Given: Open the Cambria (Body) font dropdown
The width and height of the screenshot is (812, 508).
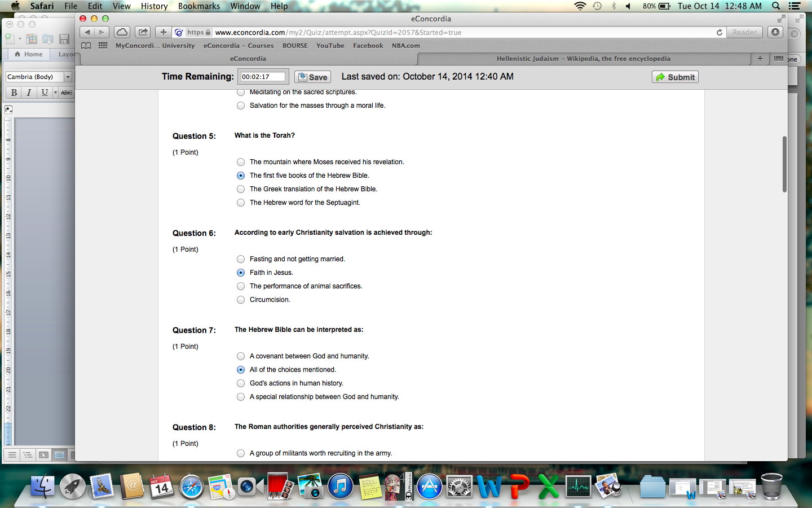Looking at the screenshot, I should [68, 77].
